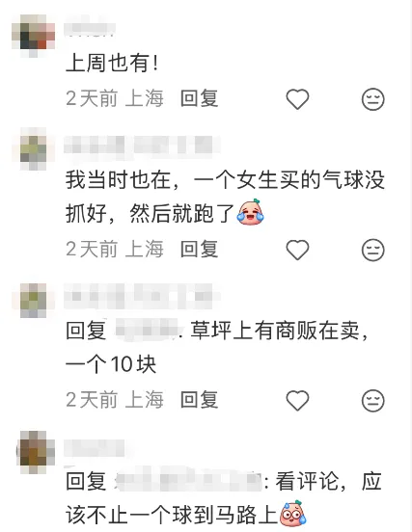Screen dimensions: 412x532
Task: Open username above "看评论" reply
Action: tap(95, 447)
